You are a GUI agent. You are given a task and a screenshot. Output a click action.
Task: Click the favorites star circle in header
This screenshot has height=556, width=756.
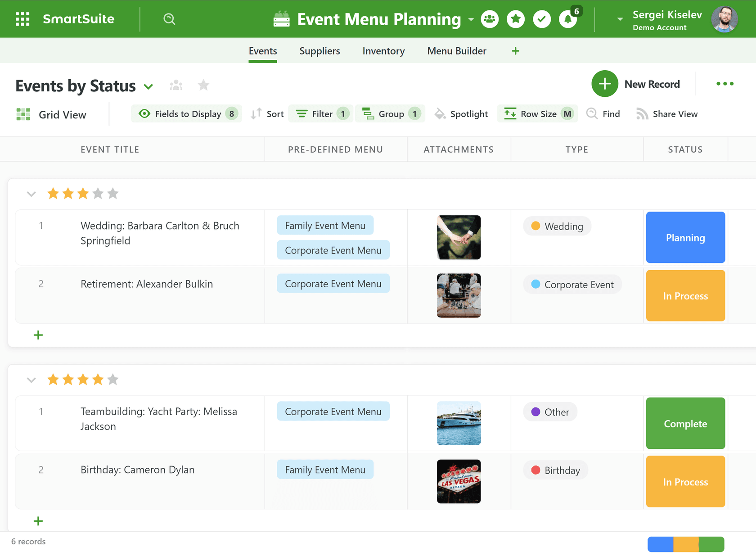click(516, 19)
